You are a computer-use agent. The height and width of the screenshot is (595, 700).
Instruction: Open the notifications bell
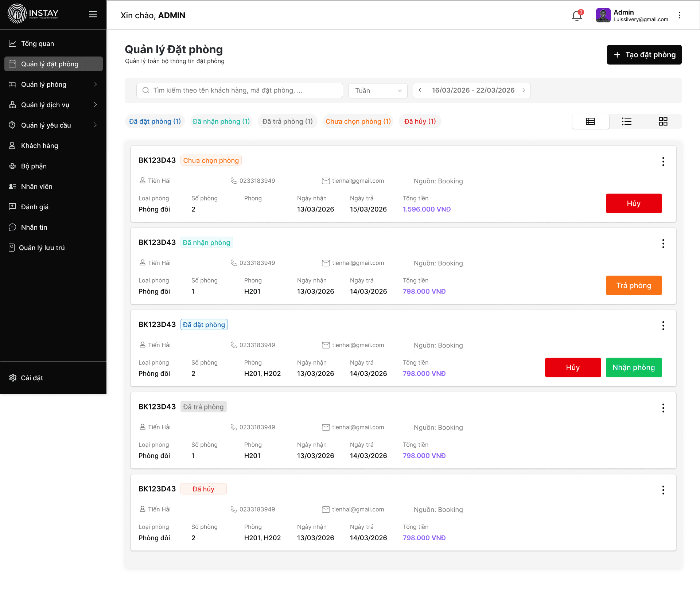point(577,16)
